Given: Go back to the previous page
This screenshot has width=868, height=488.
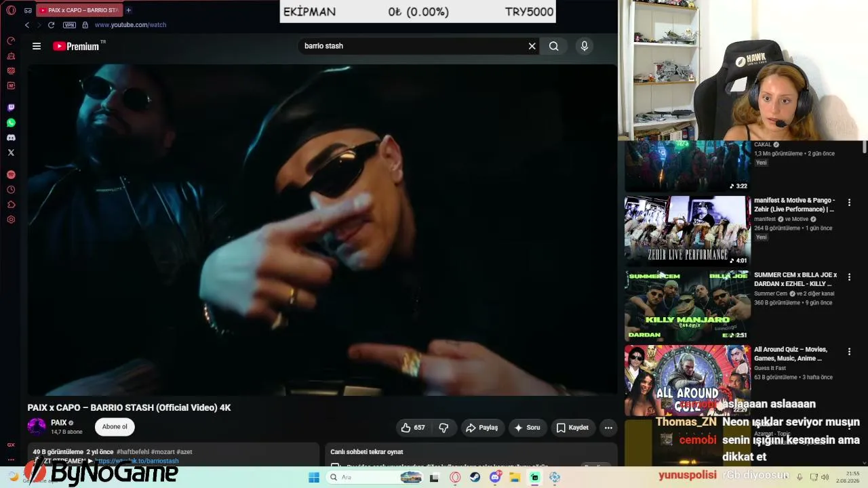Looking at the screenshot, I should [x=27, y=25].
